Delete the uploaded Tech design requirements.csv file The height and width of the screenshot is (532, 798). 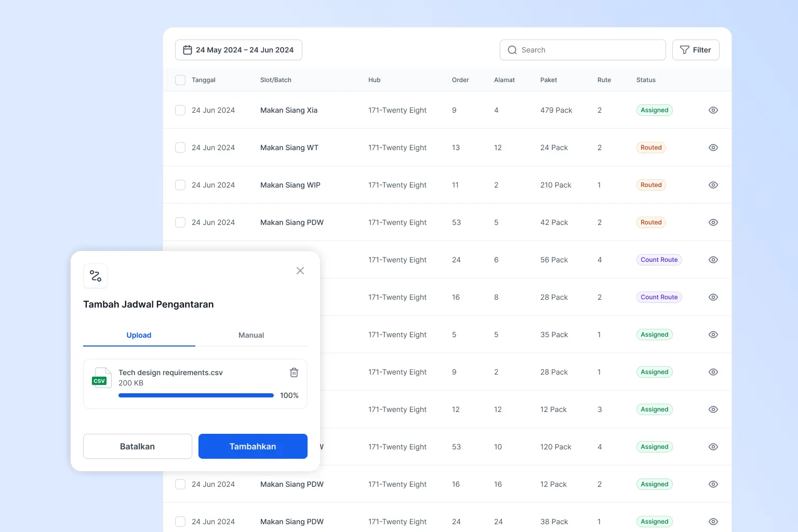(x=294, y=373)
